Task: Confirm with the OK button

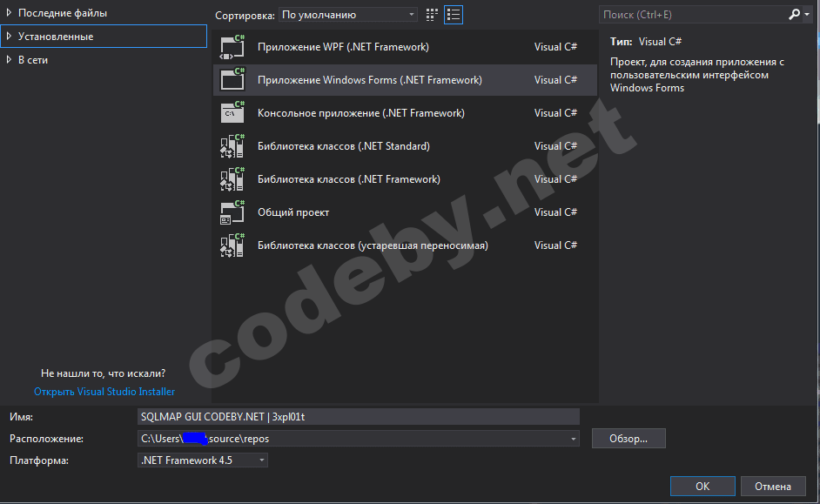Action: point(702,487)
